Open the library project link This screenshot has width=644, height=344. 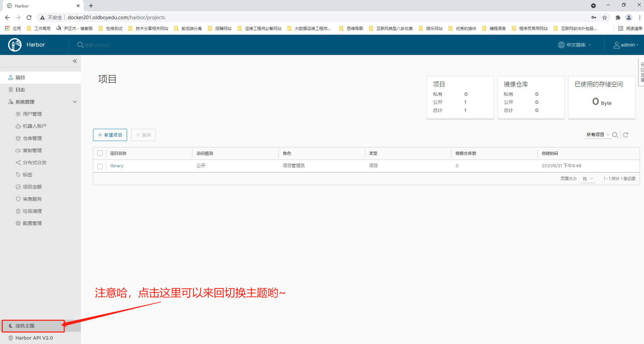coord(117,166)
